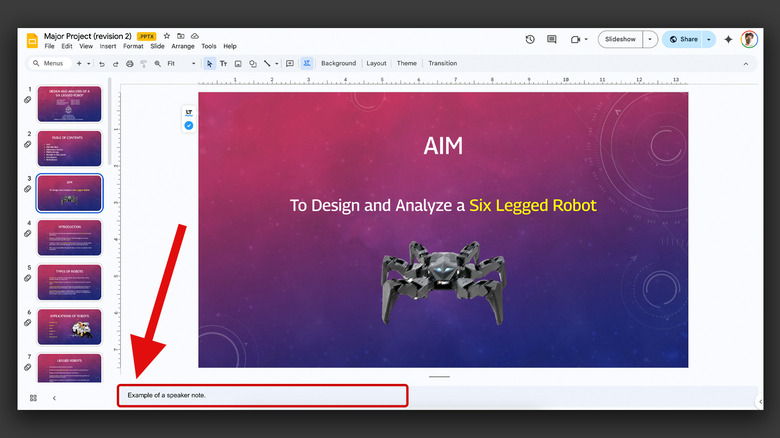Open Slideshow options dropdown arrow

[x=650, y=39]
